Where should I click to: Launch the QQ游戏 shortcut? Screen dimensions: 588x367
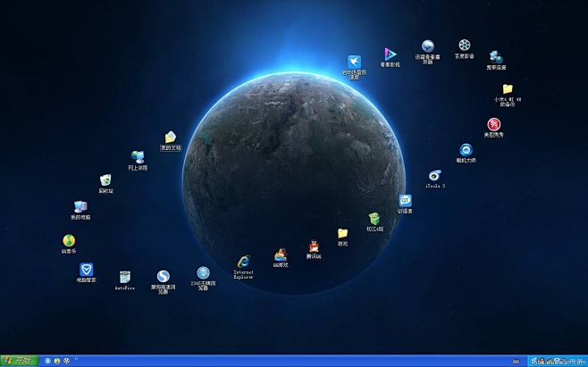pos(280,254)
